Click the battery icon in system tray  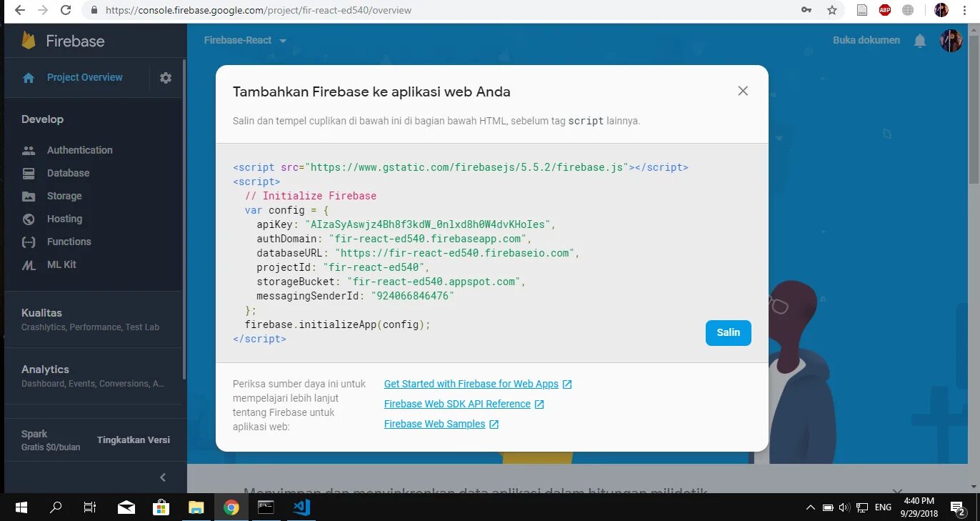pyautogui.click(x=828, y=507)
